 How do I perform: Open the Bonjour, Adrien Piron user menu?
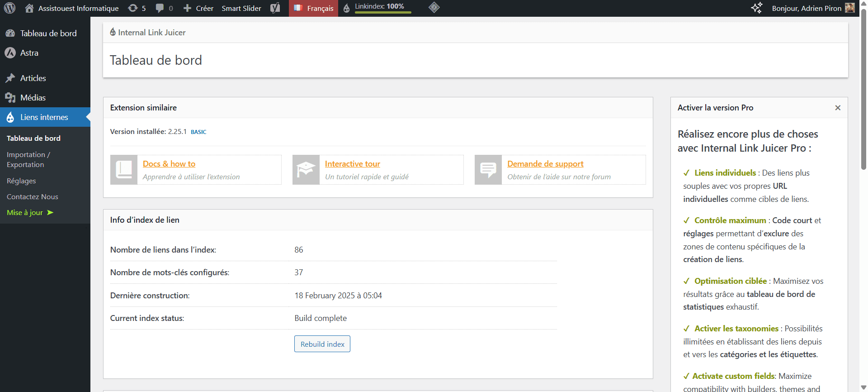click(x=812, y=8)
